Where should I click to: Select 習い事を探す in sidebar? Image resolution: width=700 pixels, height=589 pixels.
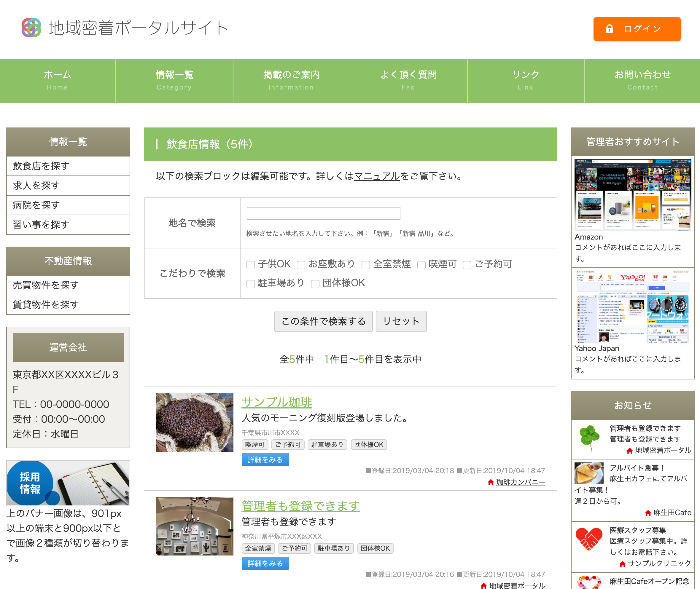(x=68, y=225)
